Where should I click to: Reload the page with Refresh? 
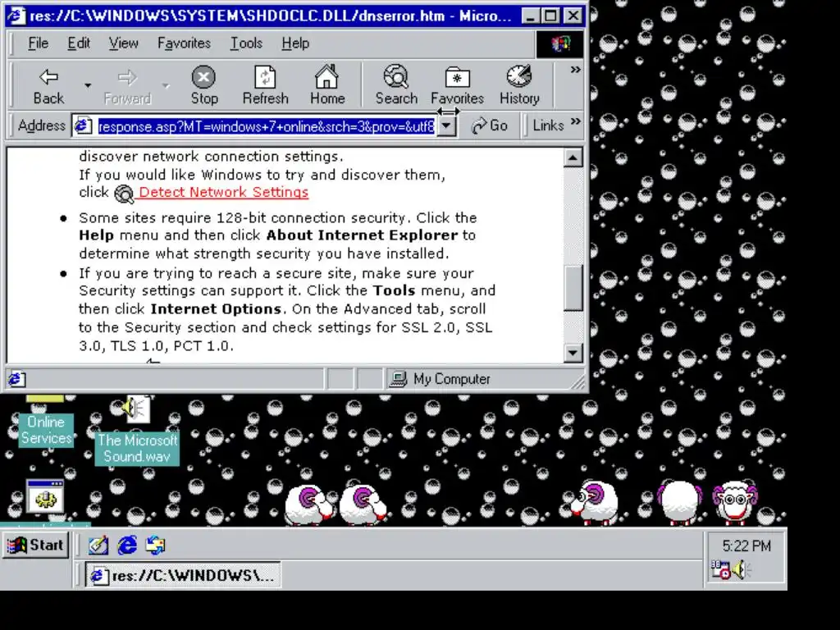click(x=265, y=85)
